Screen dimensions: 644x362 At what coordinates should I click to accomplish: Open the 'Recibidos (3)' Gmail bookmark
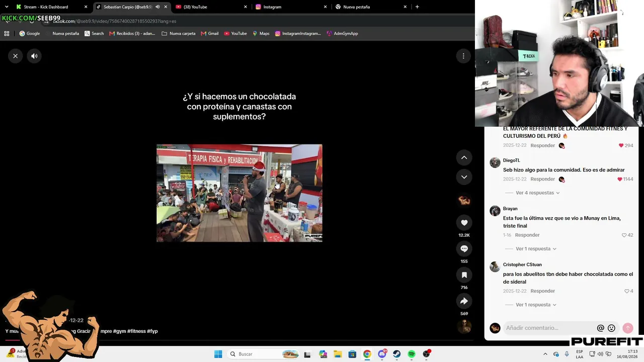click(132, 34)
